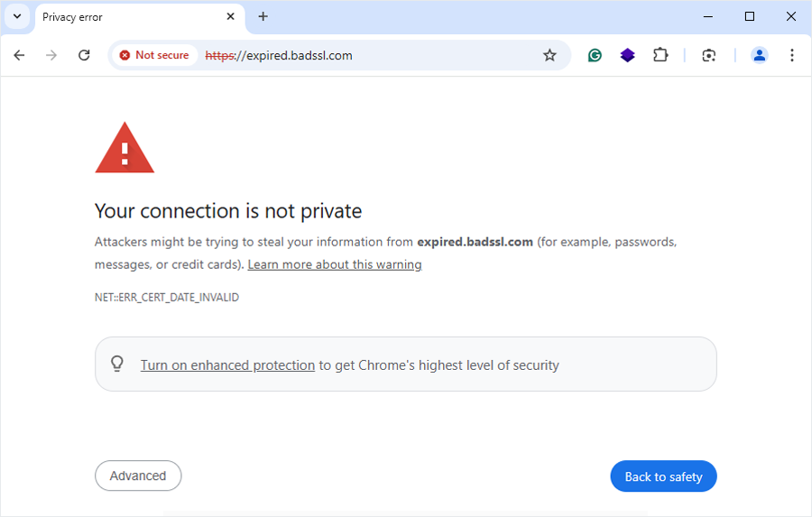Select the Privacy error tab
Viewport: 812px width, 517px height.
126,17
